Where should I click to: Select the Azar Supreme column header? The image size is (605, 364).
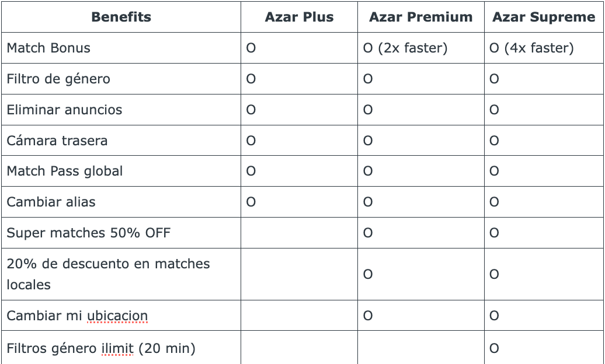543,17
